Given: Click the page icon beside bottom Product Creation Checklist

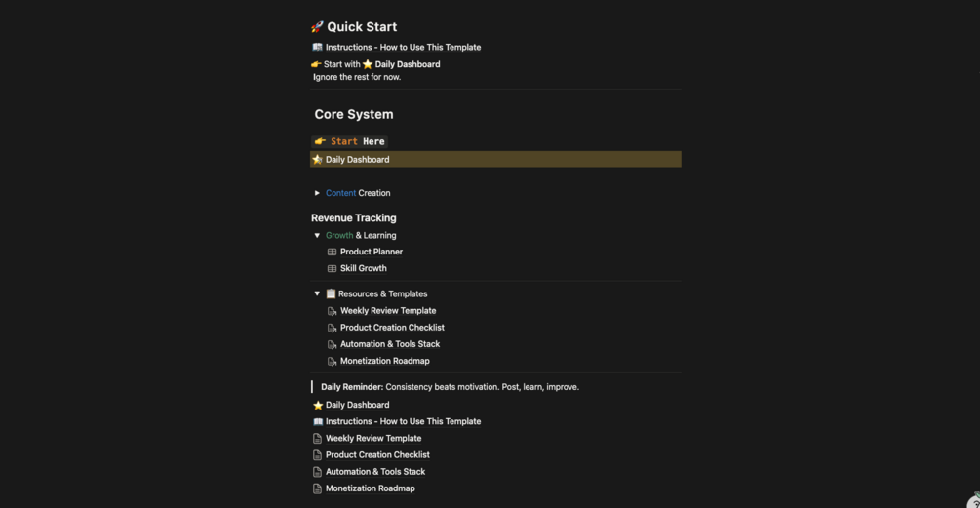Looking at the screenshot, I should pyautogui.click(x=318, y=455).
